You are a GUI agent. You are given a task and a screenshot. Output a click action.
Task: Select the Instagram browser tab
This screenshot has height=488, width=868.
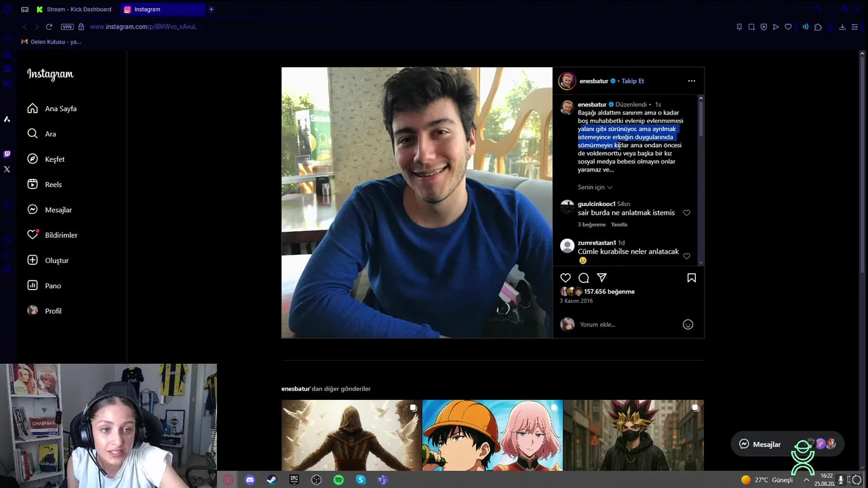[x=163, y=9]
